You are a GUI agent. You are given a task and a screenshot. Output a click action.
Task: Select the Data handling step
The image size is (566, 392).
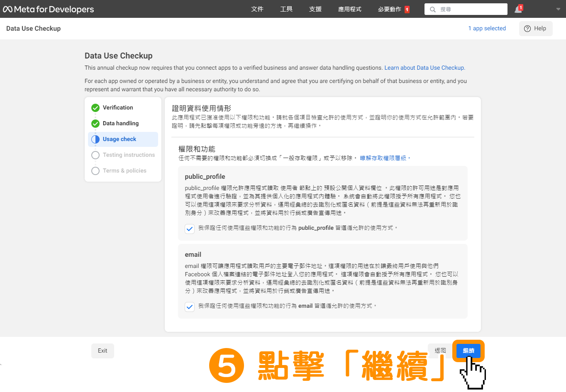[x=123, y=124]
